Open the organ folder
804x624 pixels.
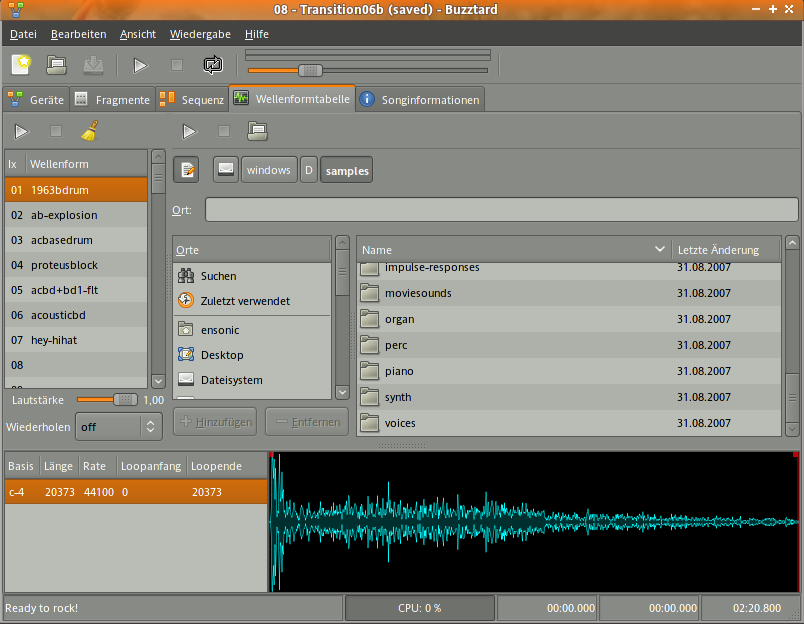[569, 319]
